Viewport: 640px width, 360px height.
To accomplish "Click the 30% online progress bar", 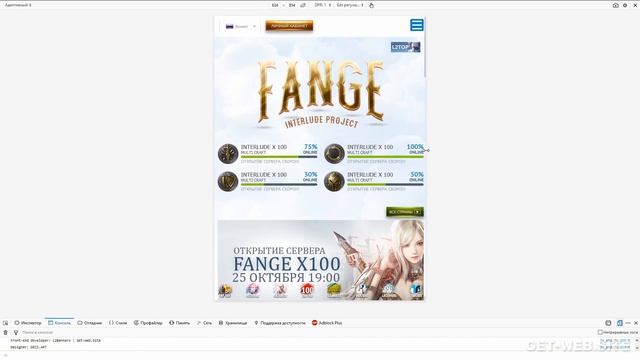I will (x=279, y=184).
